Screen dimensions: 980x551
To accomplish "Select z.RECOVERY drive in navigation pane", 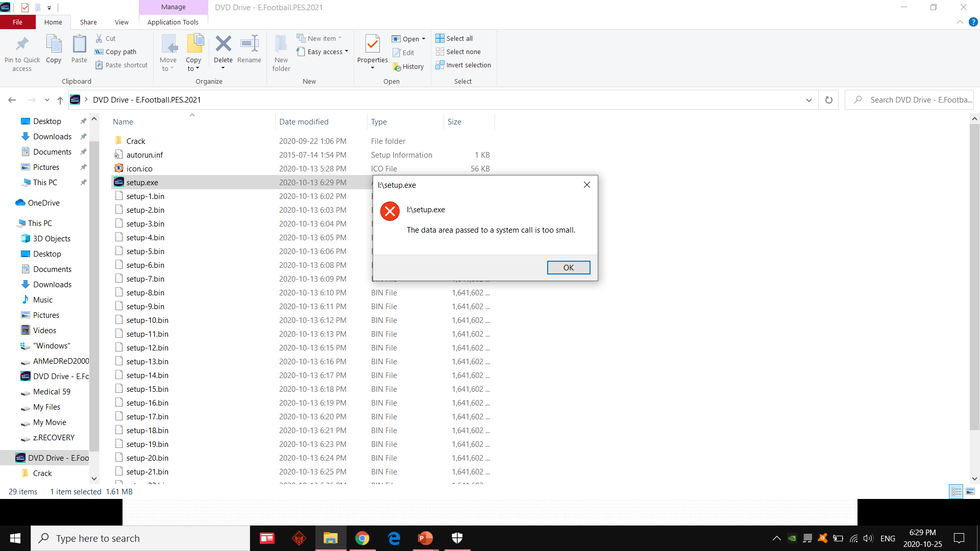I will [x=54, y=437].
